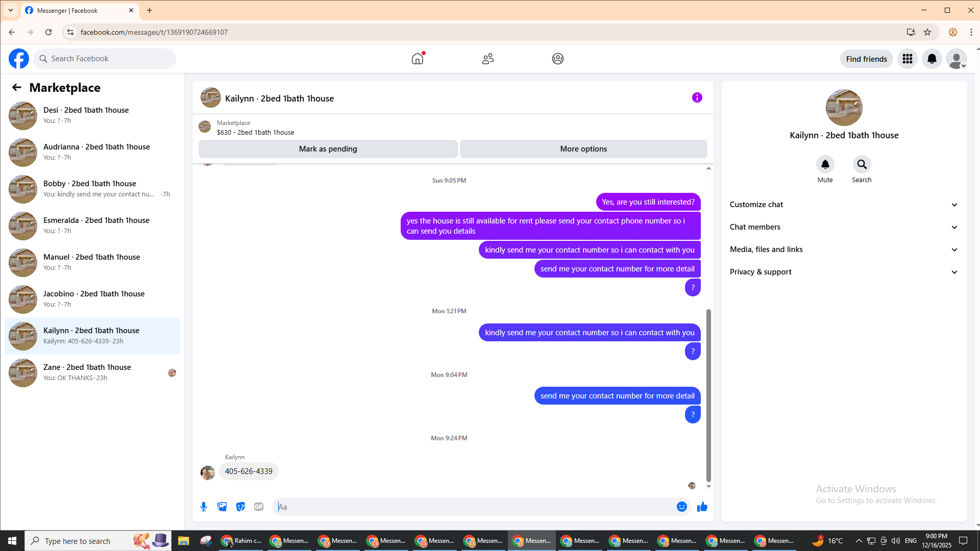Click the back arrow beside Marketplace
This screenshot has height=551, width=980.
point(17,87)
